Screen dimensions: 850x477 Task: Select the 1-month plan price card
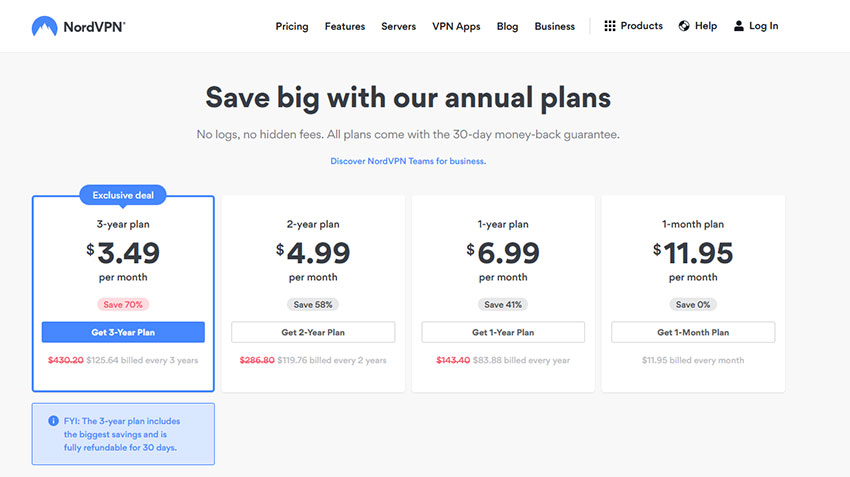coord(693,293)
